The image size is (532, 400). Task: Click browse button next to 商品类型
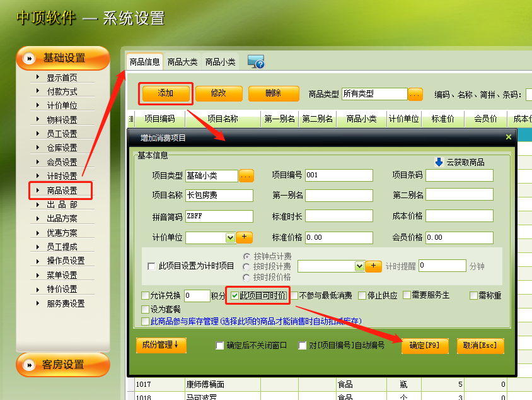click(415, 94)
